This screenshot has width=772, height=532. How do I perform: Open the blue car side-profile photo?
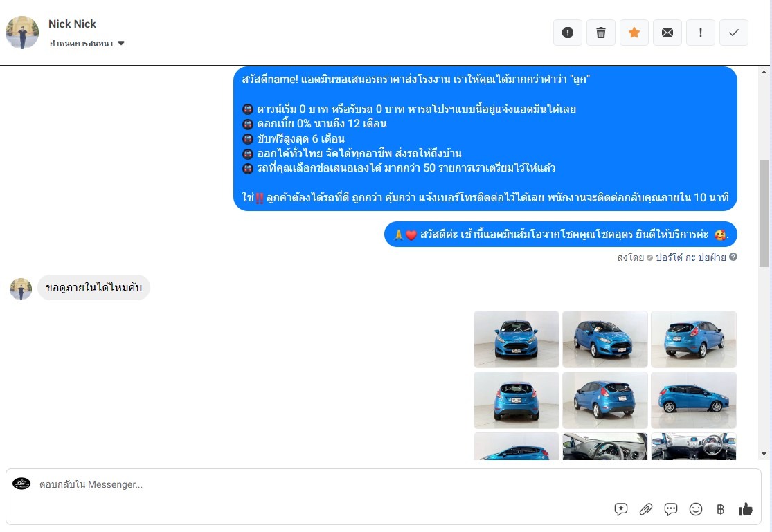click(694, 400)
